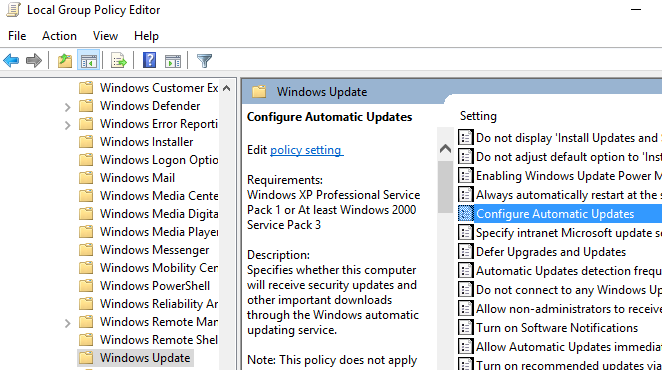Viewport: 662px width, 370px height.
Task: Open Help via the blue question mark icon
Action: [149, 61]
